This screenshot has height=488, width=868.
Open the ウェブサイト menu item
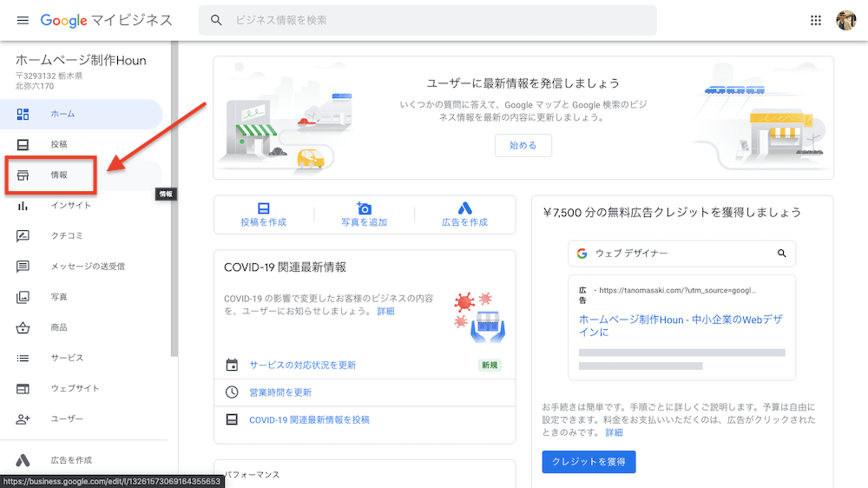pyautogui.click(x=82, y=388)
